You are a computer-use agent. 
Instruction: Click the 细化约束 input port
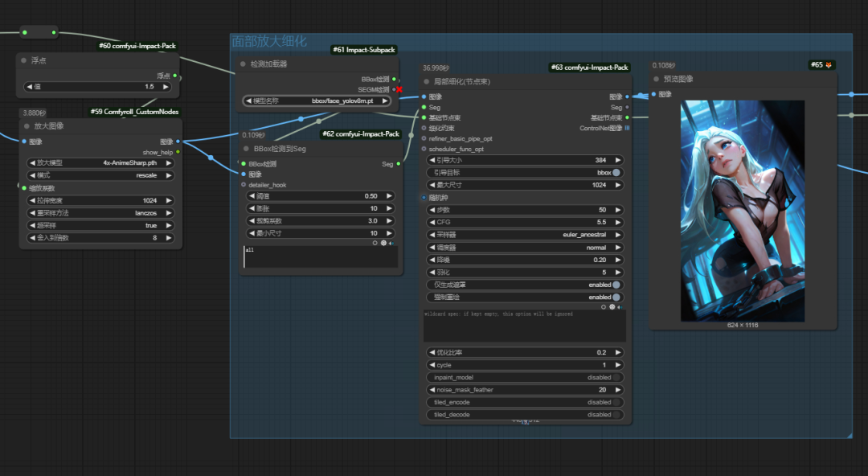pyautogui.click(x=424, y=129)
